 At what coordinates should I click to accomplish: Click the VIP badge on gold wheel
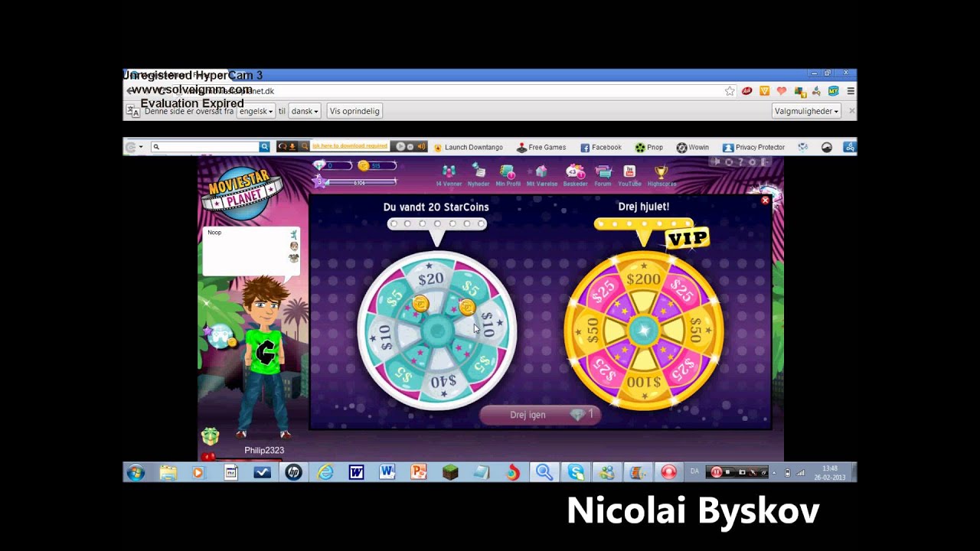click(x=688, y=238)
